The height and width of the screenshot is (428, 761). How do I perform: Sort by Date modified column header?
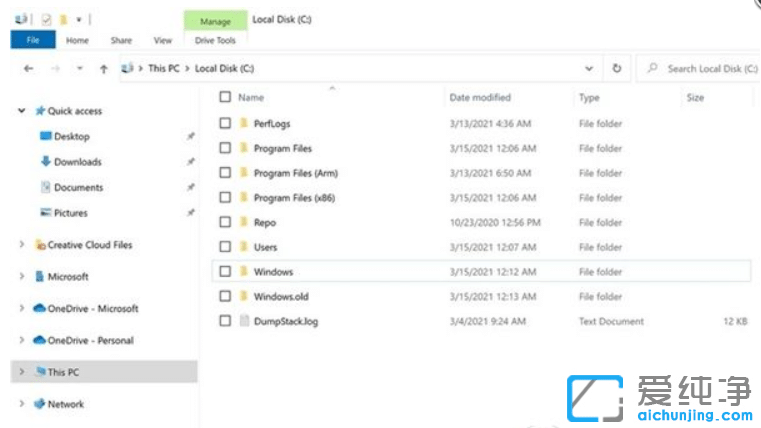coord(480,97)
